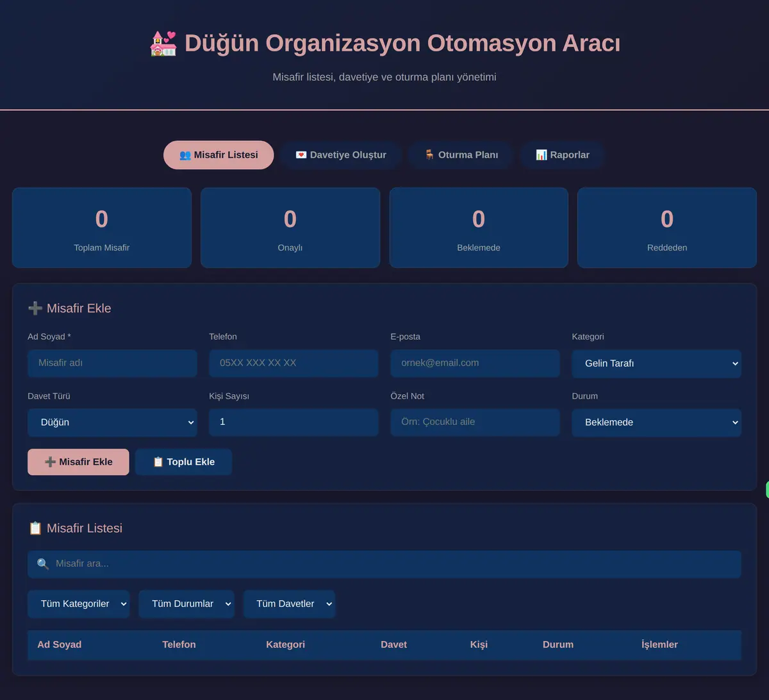769x700 pixels.
Task: Click the magnifier icon in the search bar
Action: coord(43,564)
